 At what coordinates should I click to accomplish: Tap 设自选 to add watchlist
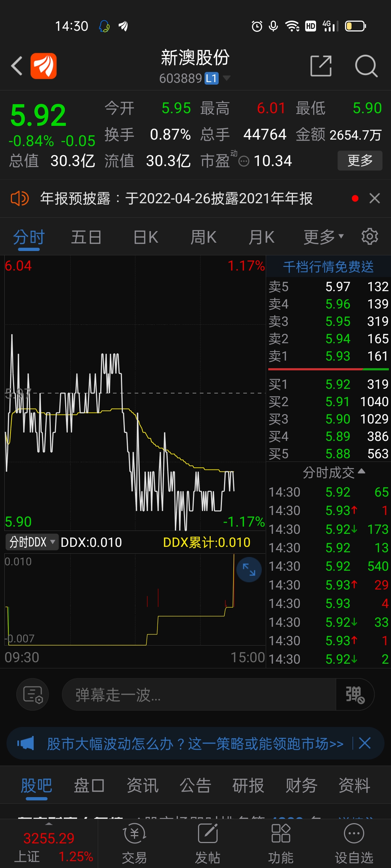click(354, 843)
